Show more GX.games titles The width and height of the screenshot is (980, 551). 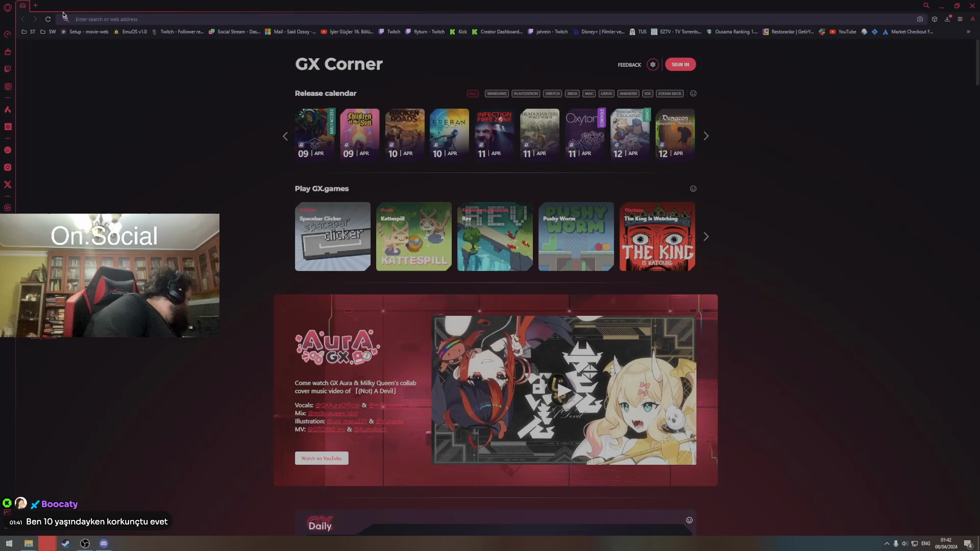(706, 237)
